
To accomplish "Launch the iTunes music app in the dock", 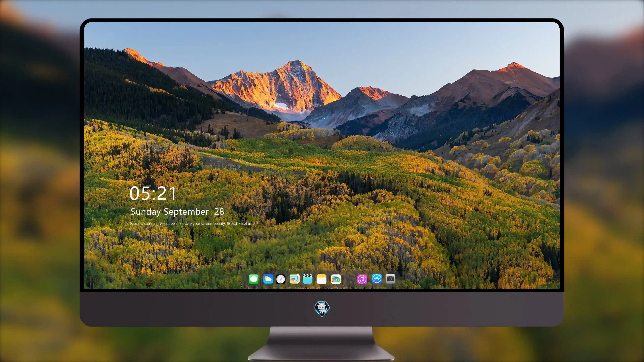I will [x=362, y=279].
